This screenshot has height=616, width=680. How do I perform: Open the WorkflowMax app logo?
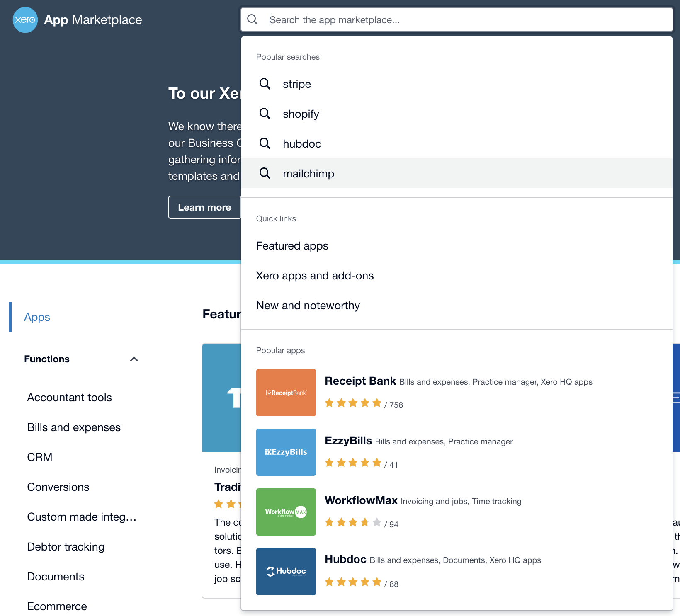pos(286,512)
